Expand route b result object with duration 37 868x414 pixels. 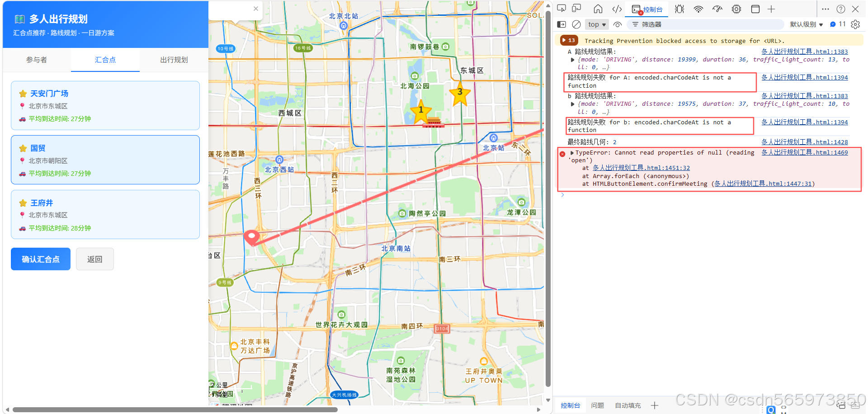573,104
